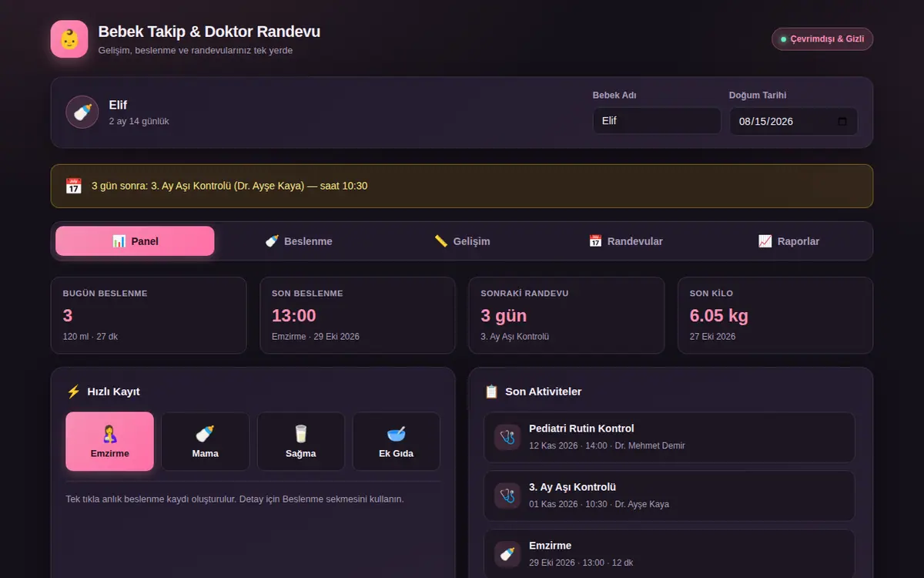Open the date picker calendar icon
This screenshot has width=924, height=578.
(x=842, y=121)
